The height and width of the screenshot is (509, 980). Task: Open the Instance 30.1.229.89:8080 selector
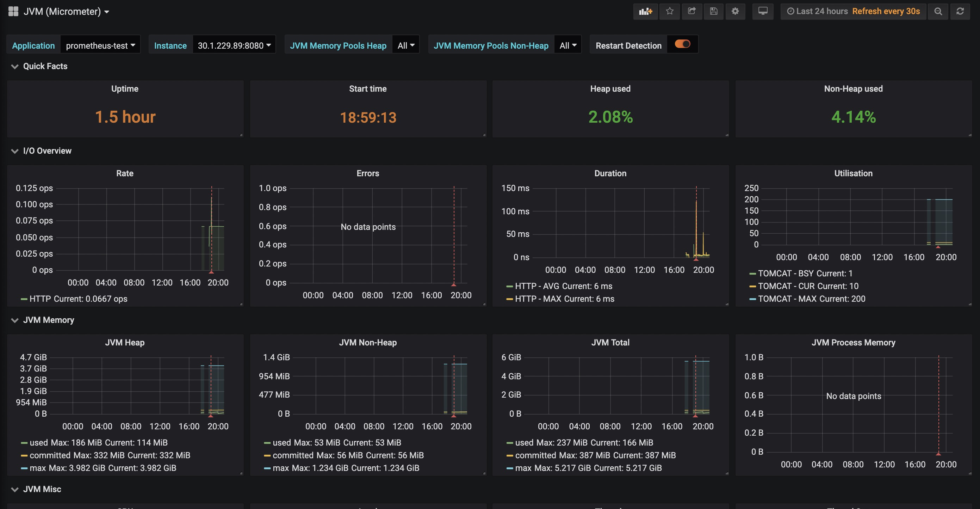tap(233, 45)
